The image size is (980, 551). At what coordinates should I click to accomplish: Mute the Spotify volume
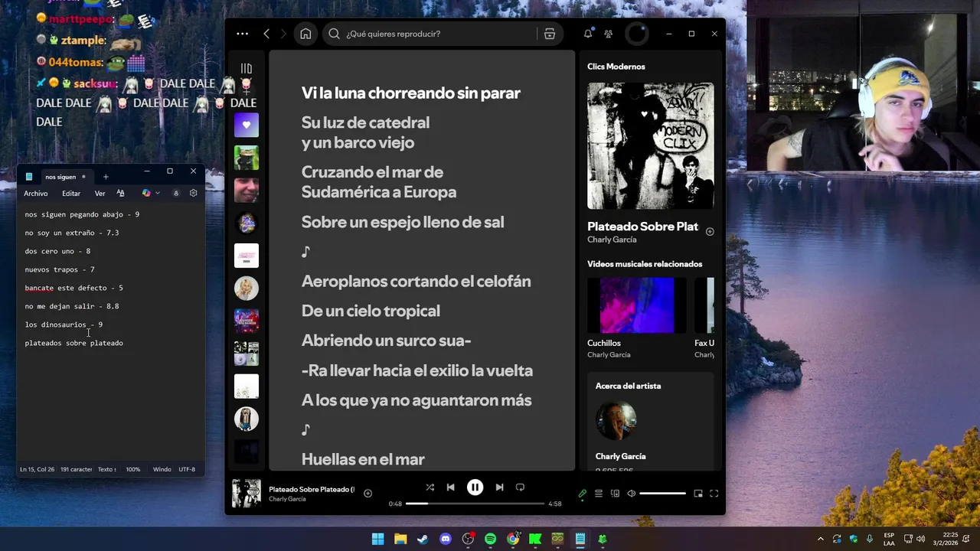coord(632,494)
